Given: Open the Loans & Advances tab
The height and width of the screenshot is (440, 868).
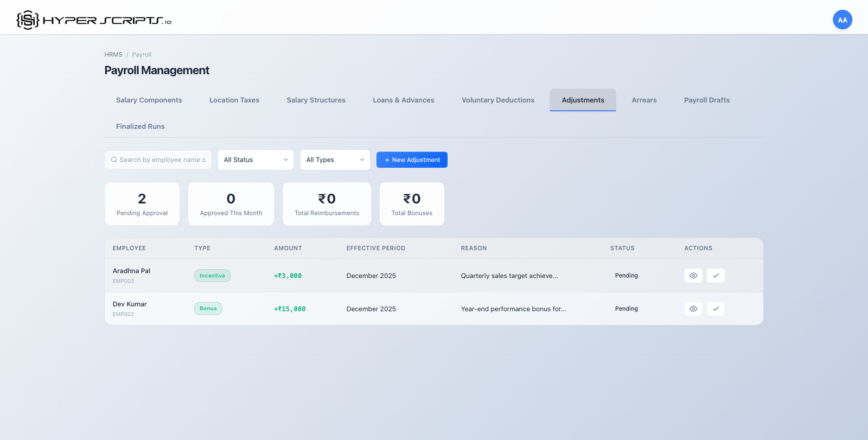Looking at the screenshot, I should [403, 100].
